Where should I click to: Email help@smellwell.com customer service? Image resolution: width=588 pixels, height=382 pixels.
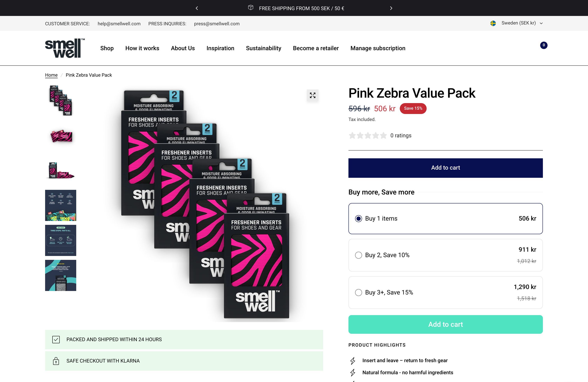click(x=119, y=24)
